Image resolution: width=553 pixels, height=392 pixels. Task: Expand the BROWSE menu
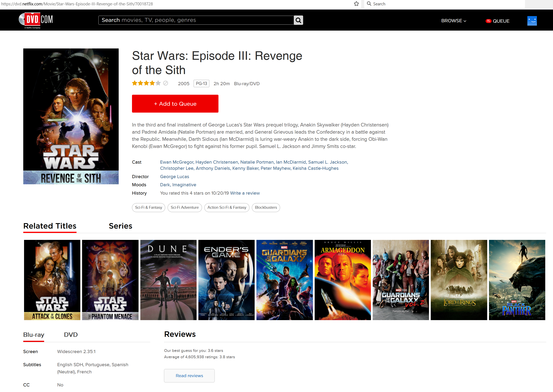pyautogui.click(x=453, y=21)
